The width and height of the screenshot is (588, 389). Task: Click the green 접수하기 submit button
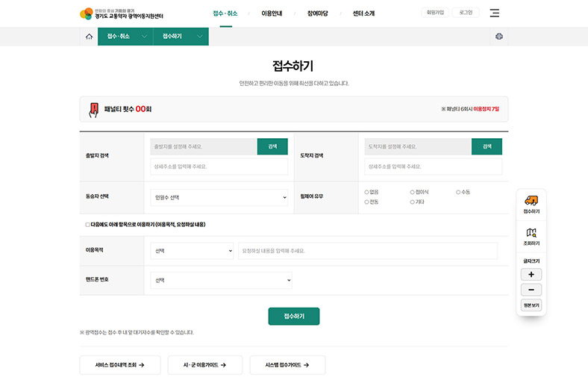[293, 317]
